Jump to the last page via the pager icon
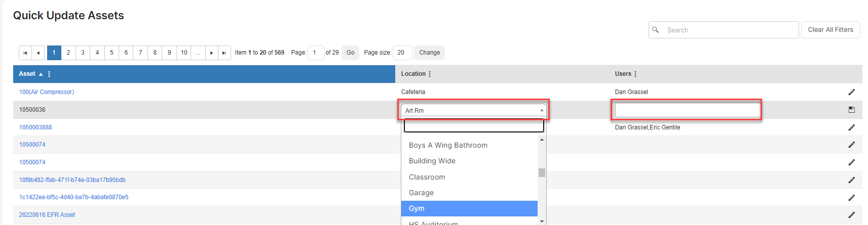This screenshot has height=225, width=868. [x=224, y=53]
